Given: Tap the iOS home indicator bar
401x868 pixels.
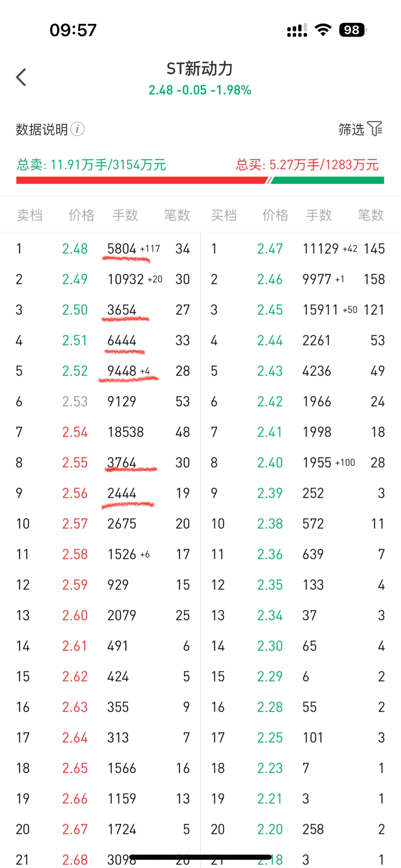Looking at the screenshot, I should [x=200, y=857].
